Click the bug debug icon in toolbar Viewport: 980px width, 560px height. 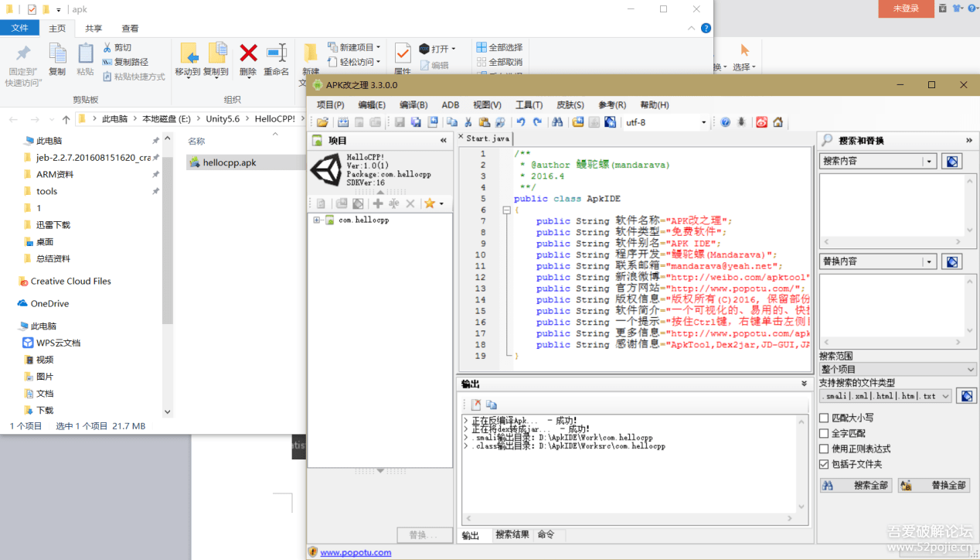click(x=741, y=122)
